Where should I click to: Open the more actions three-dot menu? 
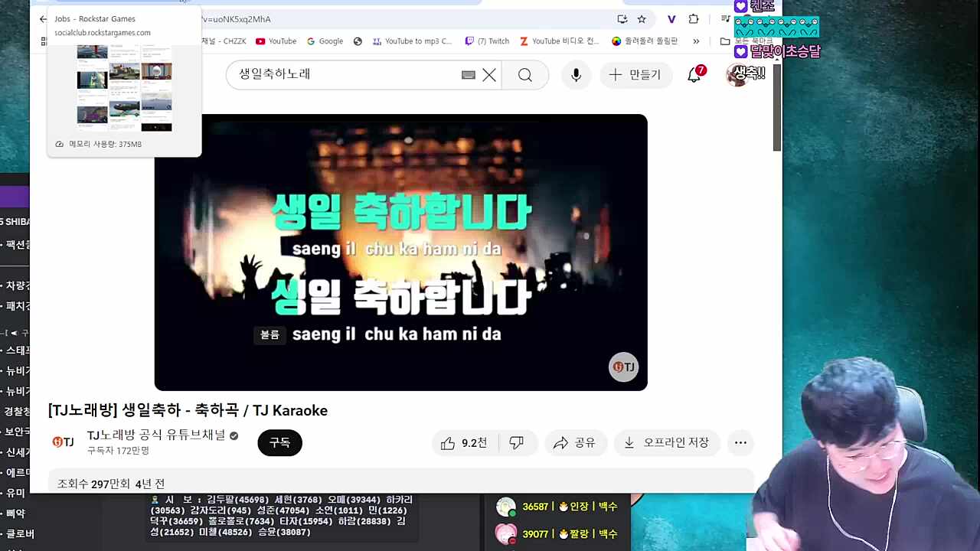pyautogui.click(x=740, y=442)
